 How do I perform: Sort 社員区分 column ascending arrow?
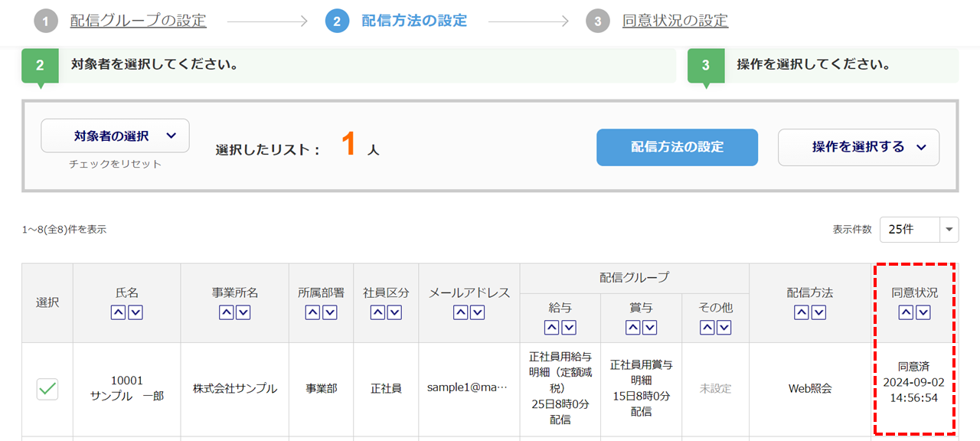point(377,312)
